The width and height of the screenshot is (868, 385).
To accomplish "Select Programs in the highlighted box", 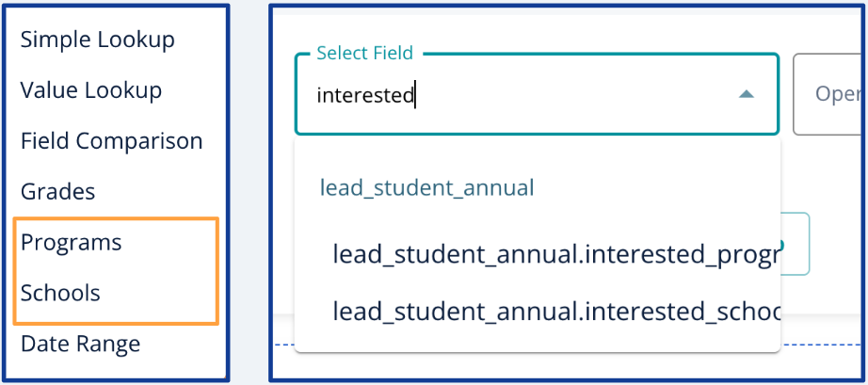I will (71, 242).
